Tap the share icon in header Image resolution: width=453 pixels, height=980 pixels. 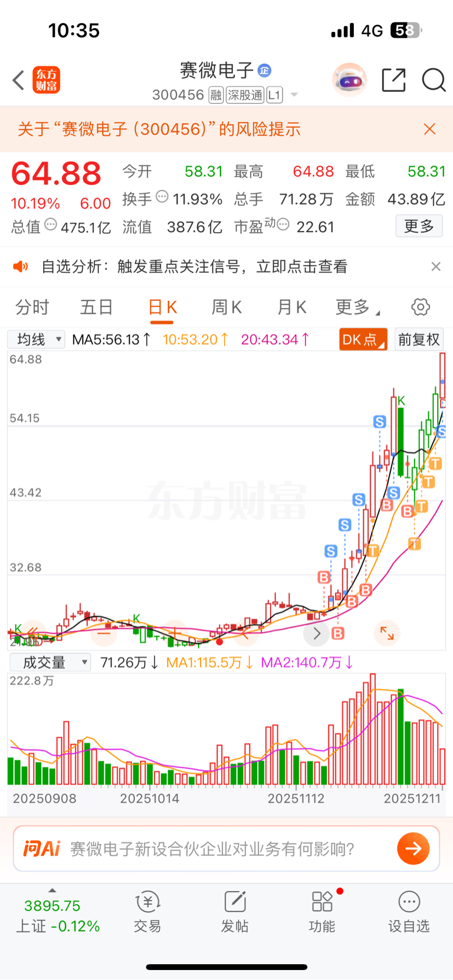coord(394,80)
